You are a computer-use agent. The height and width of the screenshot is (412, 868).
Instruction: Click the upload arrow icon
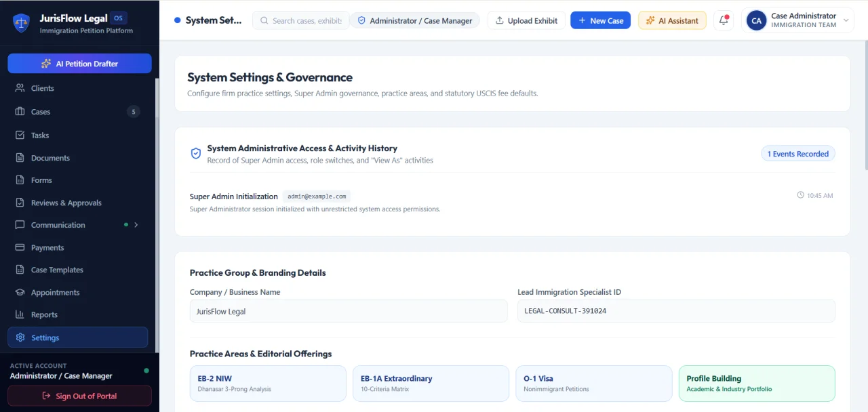[x=500, y=20]
